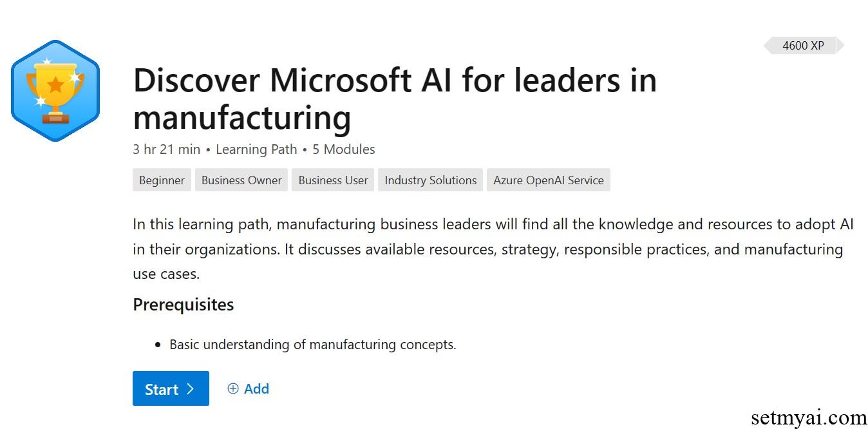Viewport: 868px width, 429px height.
Task: Select the Beginner tag
Action: pos(162,180)
